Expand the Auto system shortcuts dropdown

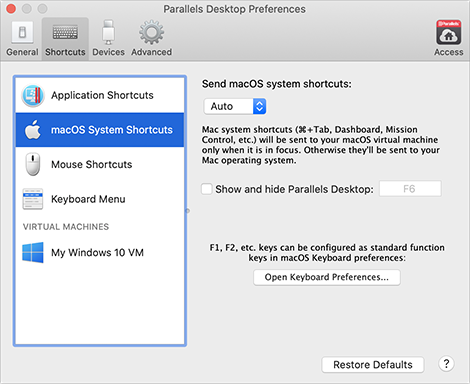[235, 106]
